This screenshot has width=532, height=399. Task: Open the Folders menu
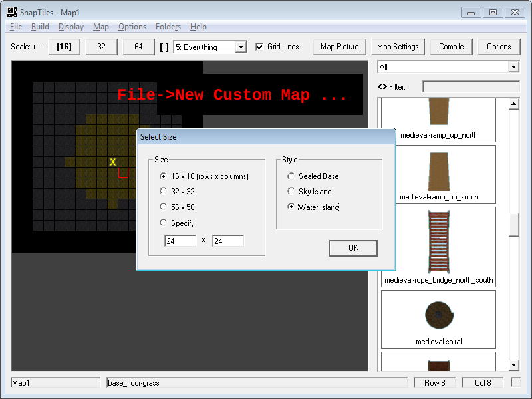(x=168, y=27)
